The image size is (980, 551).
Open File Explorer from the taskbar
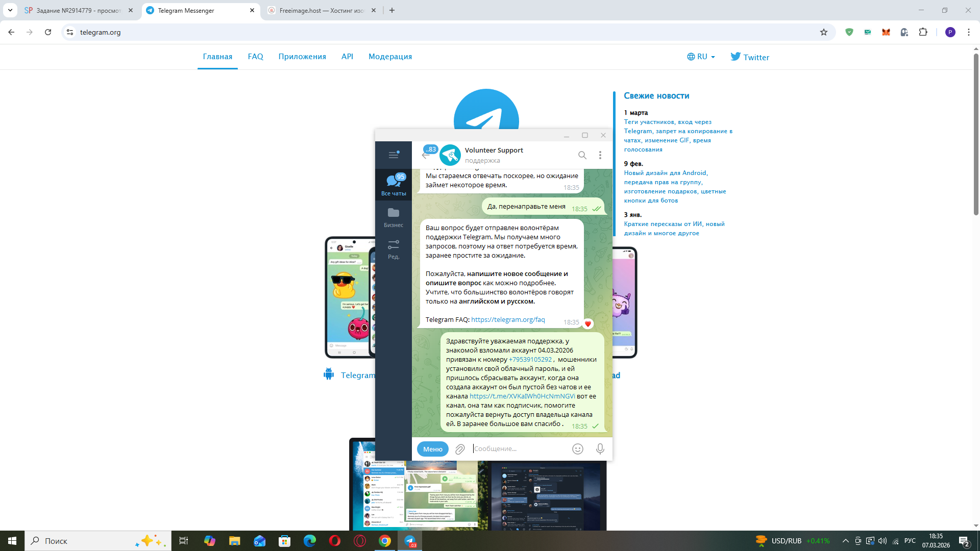(x=234, y=541)
